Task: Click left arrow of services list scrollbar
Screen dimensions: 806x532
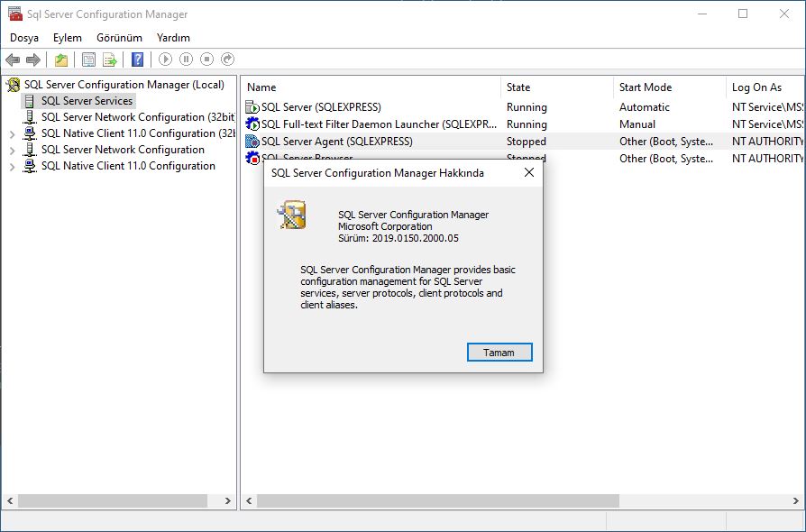Action: pyautogui.click(x=250, y=500)
